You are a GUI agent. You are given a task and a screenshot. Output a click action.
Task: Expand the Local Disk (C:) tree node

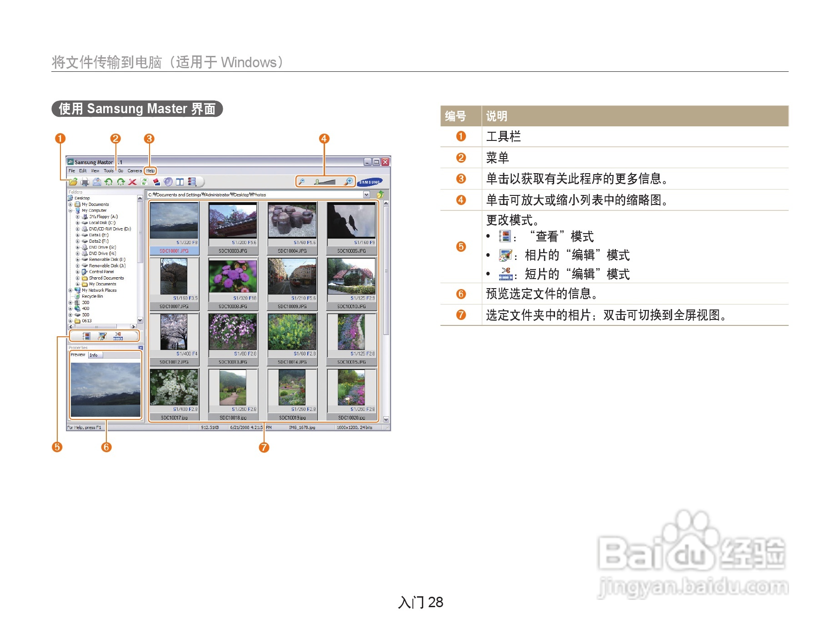coord(78,223)
